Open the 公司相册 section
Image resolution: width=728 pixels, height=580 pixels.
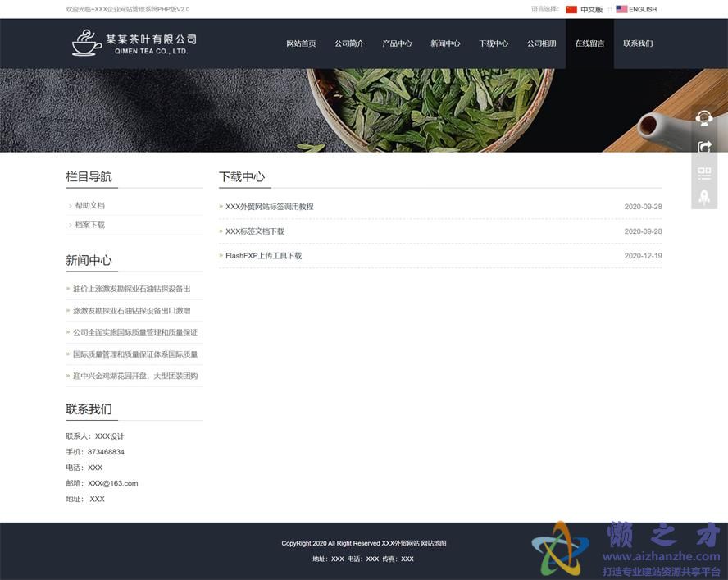[542, 43]
